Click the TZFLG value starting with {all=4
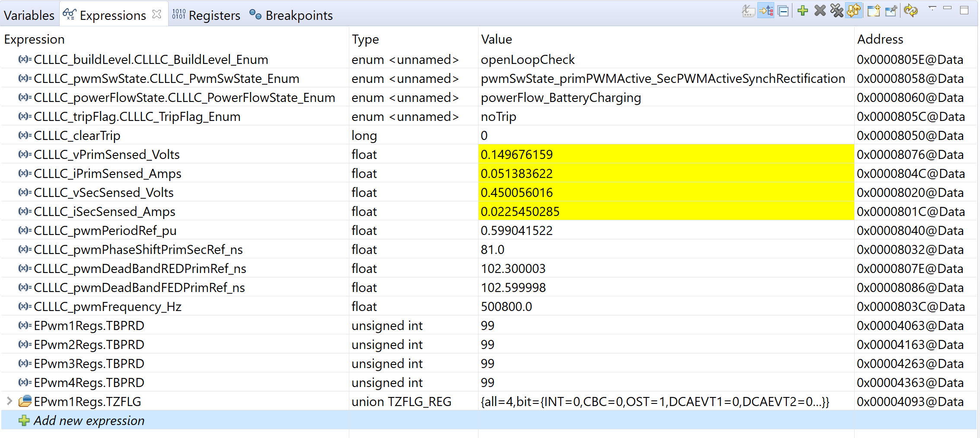The height and width of the screenshot is (438, 980). coord(655,402)
